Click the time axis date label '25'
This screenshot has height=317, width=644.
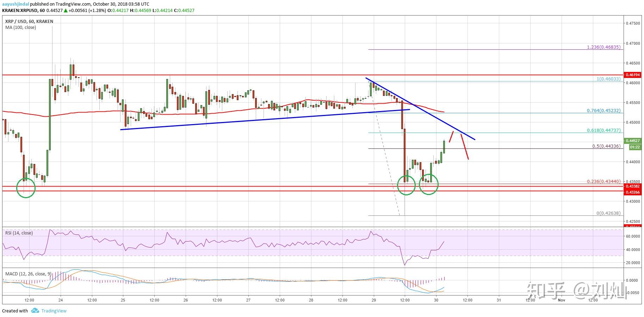click(x=123, y=300)
